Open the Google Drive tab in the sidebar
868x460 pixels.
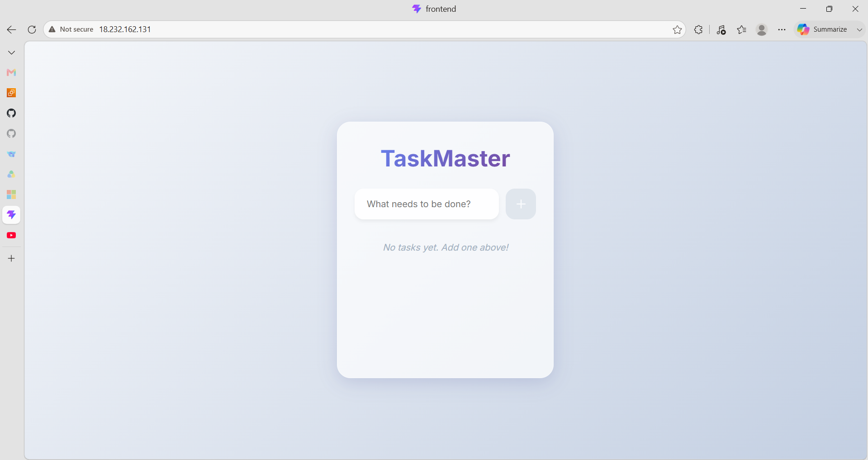tap(11, 174)
